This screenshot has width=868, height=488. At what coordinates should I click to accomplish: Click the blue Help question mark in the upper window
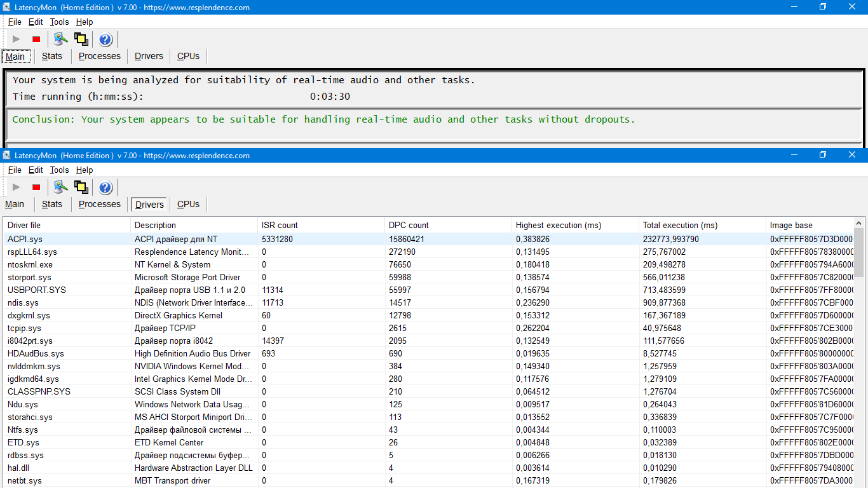tap(105, 39)
